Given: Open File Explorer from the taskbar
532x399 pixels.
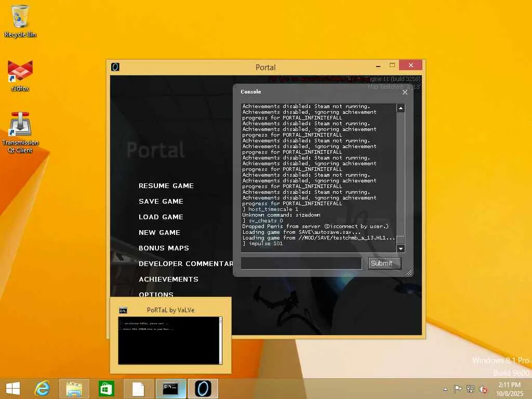Looking at the screenshot, I should [x=74, y=389].
